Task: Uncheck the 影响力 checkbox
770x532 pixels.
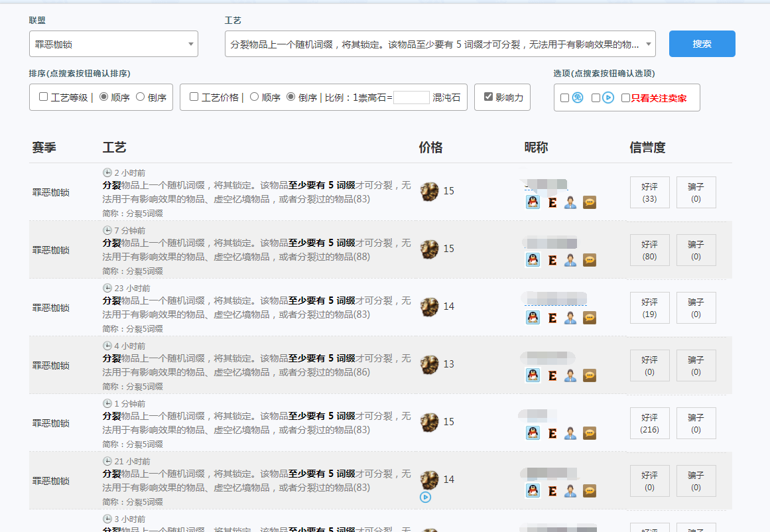Action: click(488, 97)
